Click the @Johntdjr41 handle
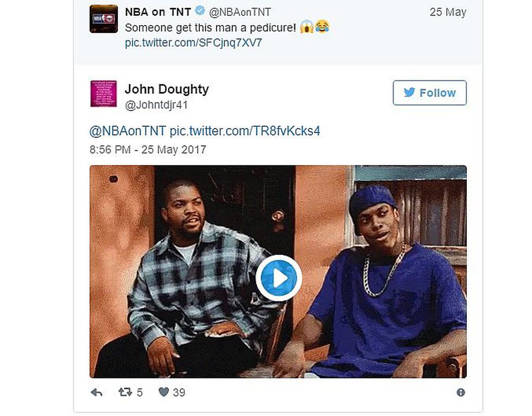This screenshot has width=532, height=416. [x=156, y=105]
